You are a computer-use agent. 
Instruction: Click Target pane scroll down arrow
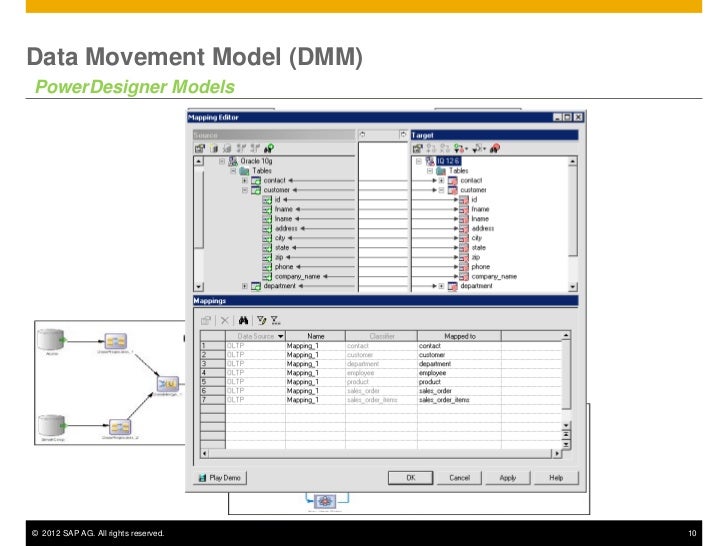click(573, 287)
